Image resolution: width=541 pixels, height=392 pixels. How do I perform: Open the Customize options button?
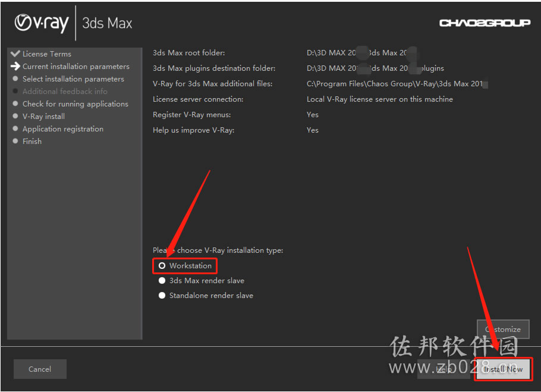click(503, 329)
